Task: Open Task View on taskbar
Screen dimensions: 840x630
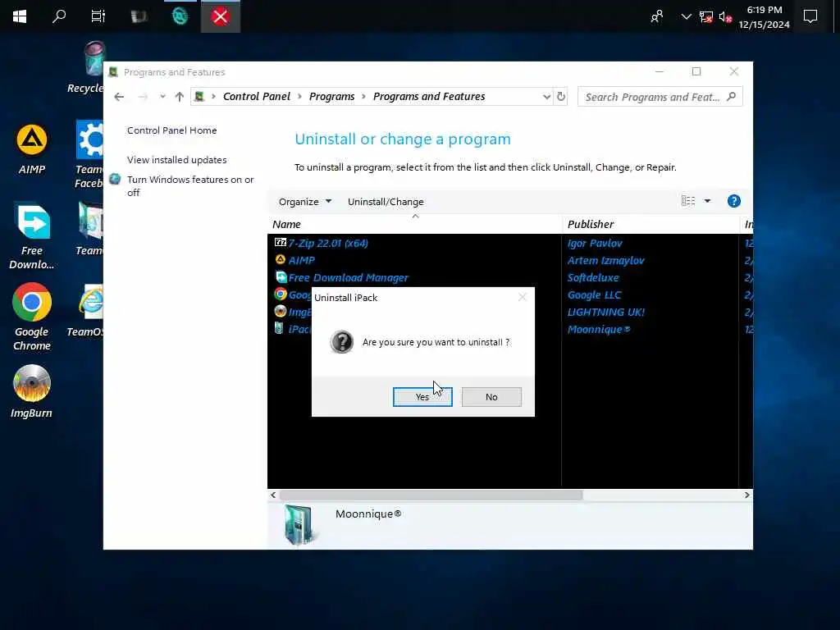Action: [x=98, y=16]
